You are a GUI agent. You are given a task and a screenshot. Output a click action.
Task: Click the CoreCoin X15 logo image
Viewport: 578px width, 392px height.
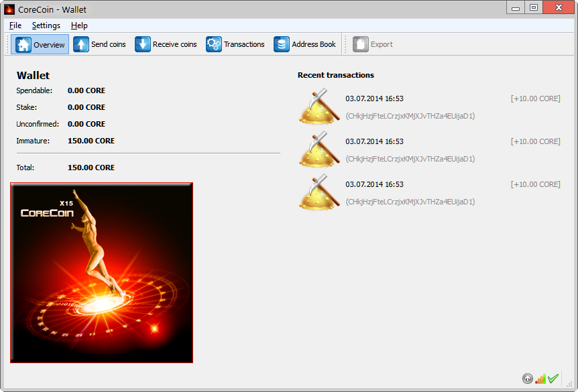(x=102, y=273)
